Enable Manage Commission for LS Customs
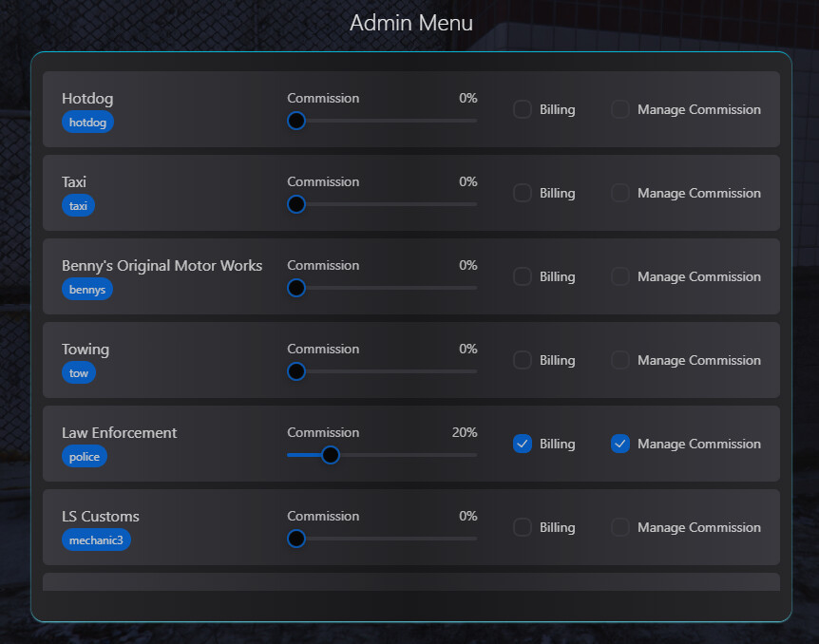The image size is (819, 644). (x=620, y=527)
